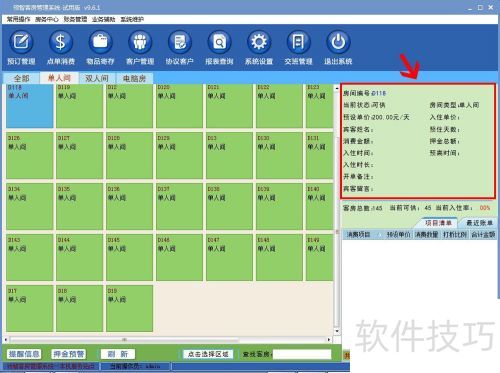Image resolution: width=500 pixels, height=373 pixels.
Task: Click the 退出系统 power icon
Action: pos(338,47)
